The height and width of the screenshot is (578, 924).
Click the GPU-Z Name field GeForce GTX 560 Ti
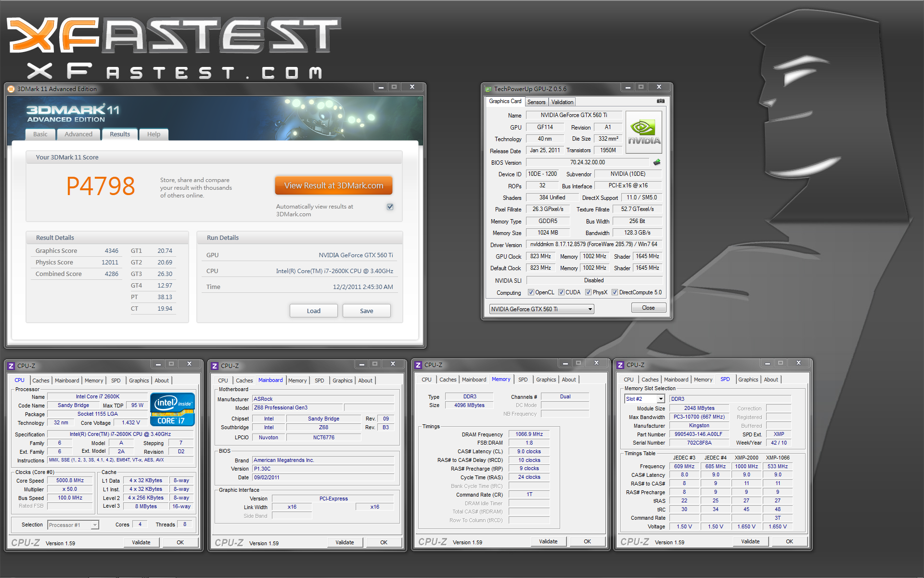coord(574,115)
